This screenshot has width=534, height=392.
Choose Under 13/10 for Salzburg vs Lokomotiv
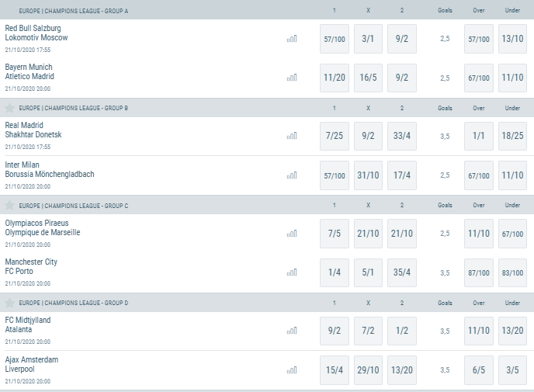[x=512, y=39]
